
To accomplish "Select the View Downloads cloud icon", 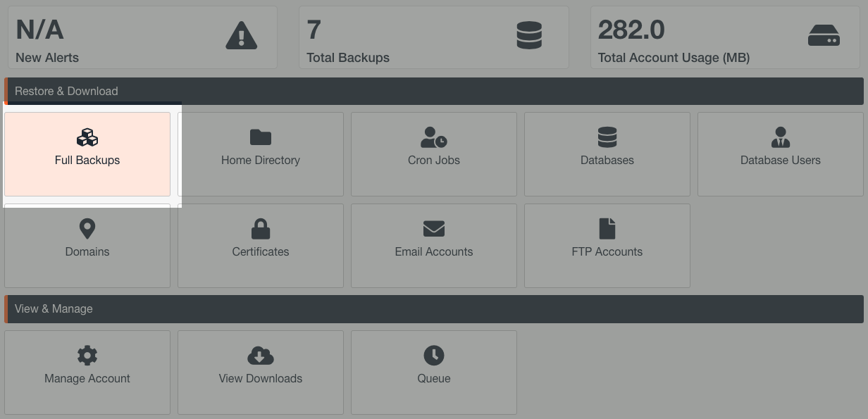I will tap(261, 356).
